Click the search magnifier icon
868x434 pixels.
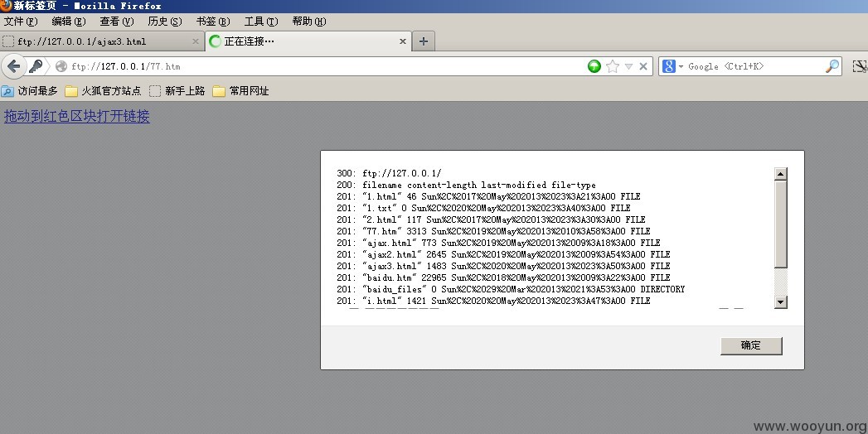click(832, 66)
